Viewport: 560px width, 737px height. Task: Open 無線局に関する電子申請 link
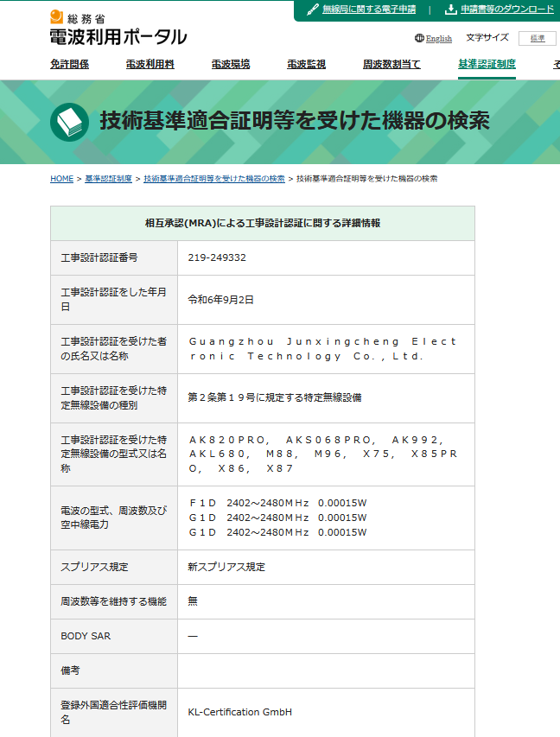point(369,10)
